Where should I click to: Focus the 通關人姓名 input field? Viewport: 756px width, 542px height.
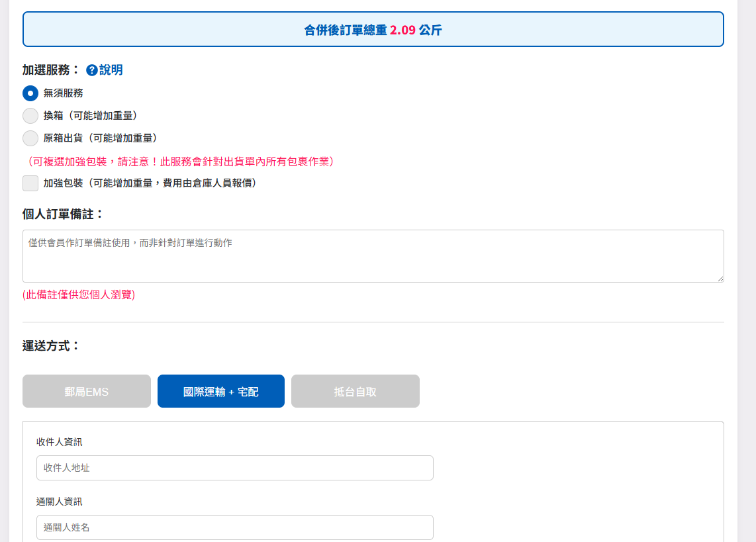pyautogui.click(x=235, y=527)
